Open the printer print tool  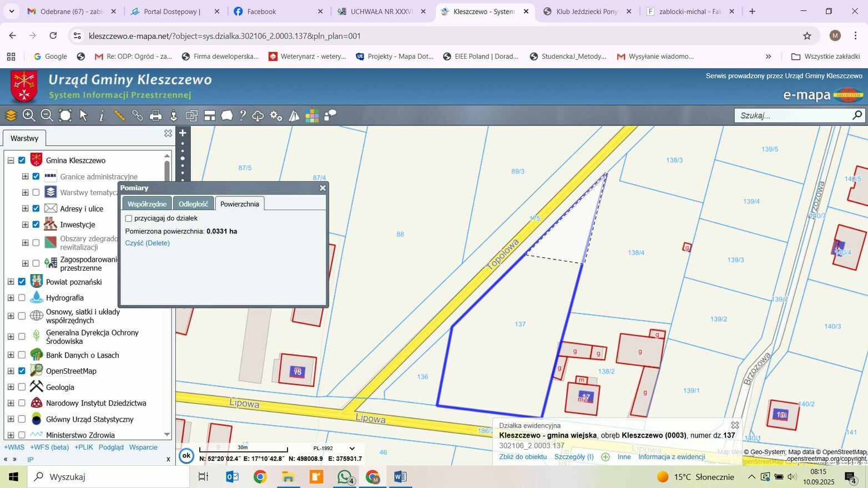(x=156, y=115)
